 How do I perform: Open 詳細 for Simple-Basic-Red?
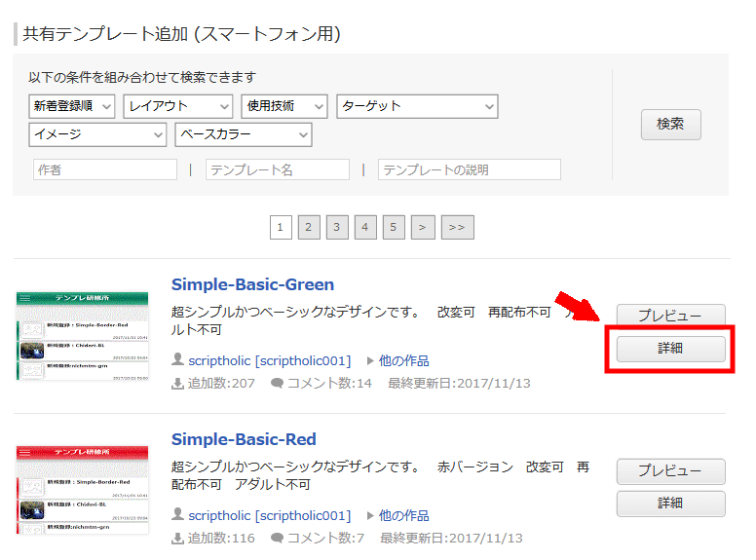[x=670, y=504]
